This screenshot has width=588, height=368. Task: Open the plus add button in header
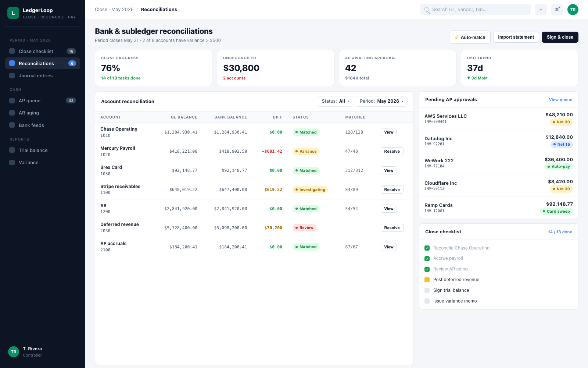[541, 10]
